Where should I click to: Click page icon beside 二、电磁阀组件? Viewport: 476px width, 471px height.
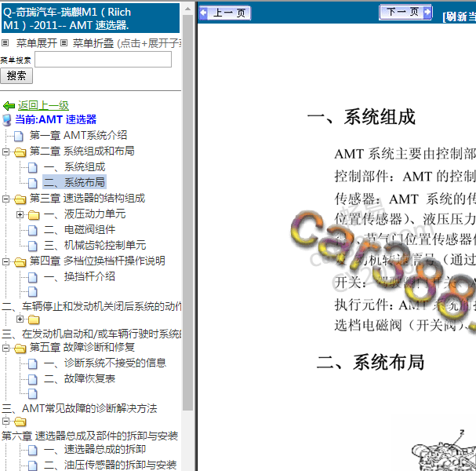coord(33,230)
